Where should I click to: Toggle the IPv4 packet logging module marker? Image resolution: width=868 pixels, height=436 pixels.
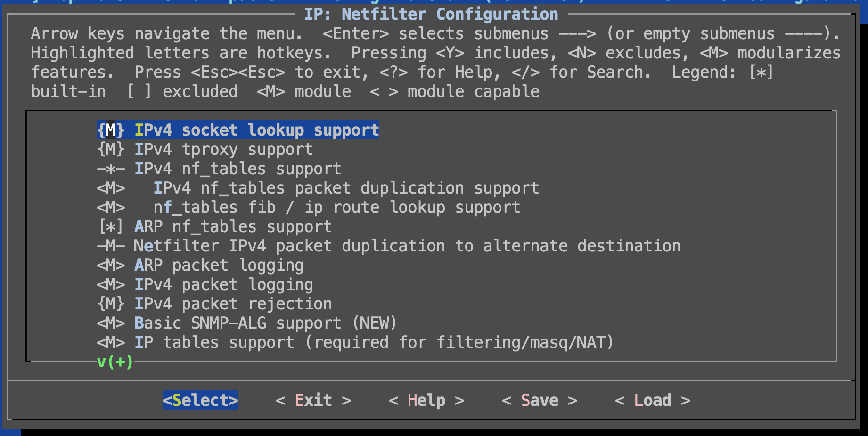(x=111, y=285)
